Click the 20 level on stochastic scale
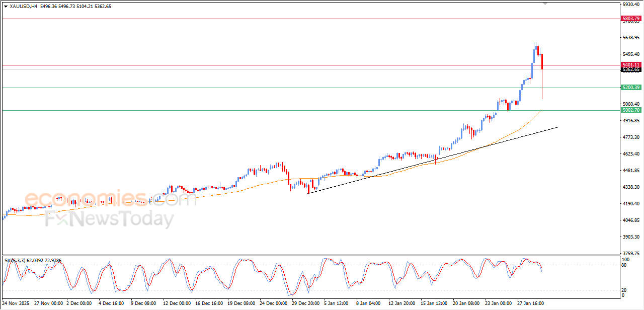The image size is (644, 310). point(624,290)
